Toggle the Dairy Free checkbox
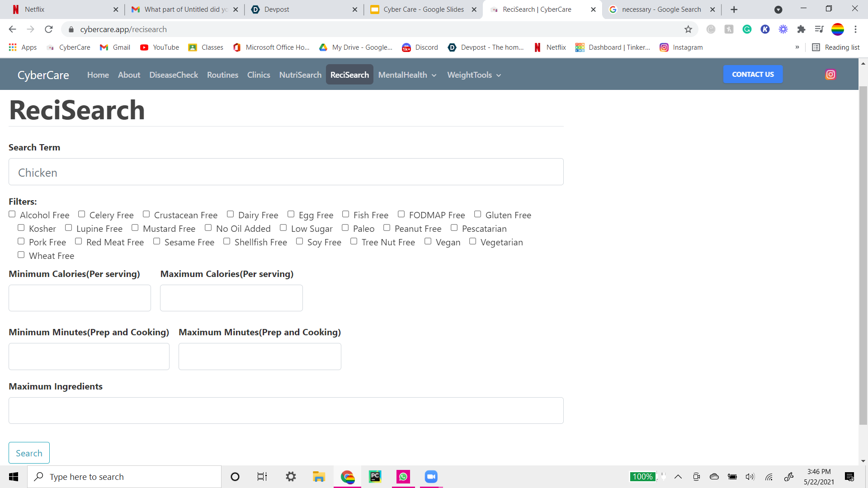The image size is (868, 488). coord(230,214)
